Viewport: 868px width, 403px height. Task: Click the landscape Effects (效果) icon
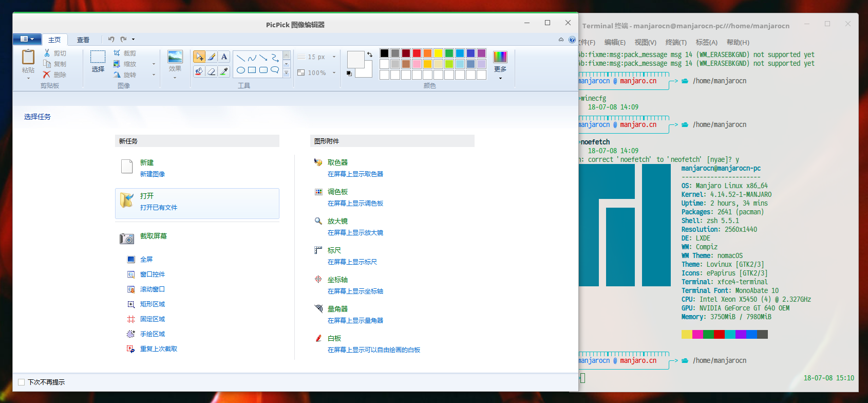click(x=175, y=57)
